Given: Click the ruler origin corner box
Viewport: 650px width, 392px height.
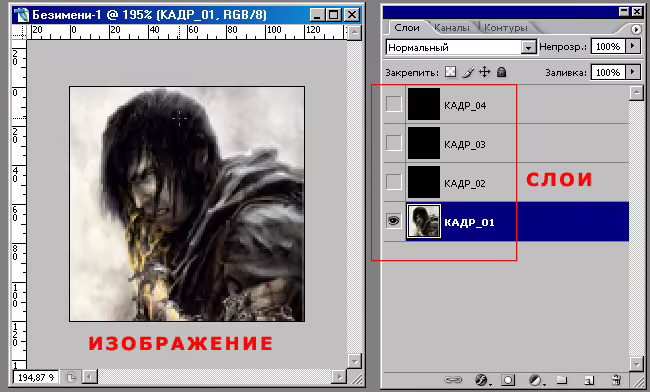Looking at the screenshot, I should tap(19, 33).
